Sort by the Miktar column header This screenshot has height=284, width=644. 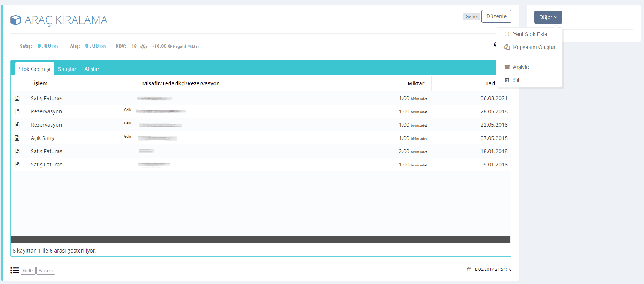point(389,83)
